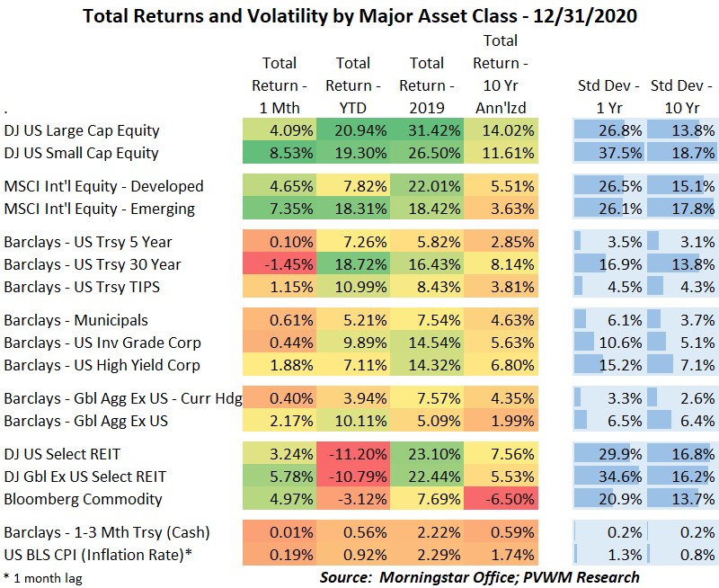Click the 37.5% data bar cell
Screen dimensions: 719x588
click(608, 153)
